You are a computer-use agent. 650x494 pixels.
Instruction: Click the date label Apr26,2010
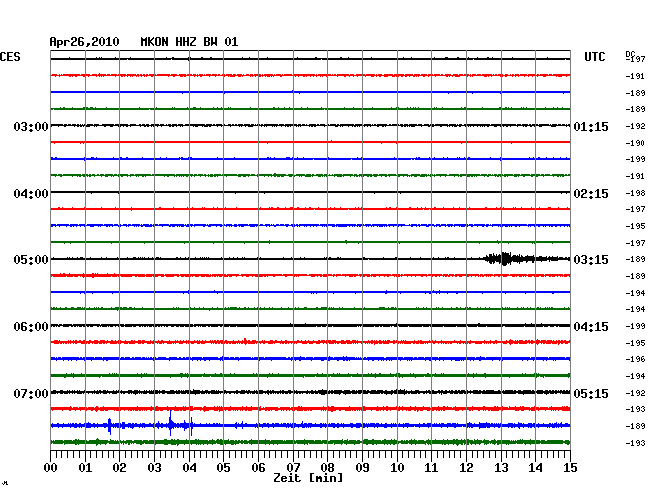tap(85, 42)
